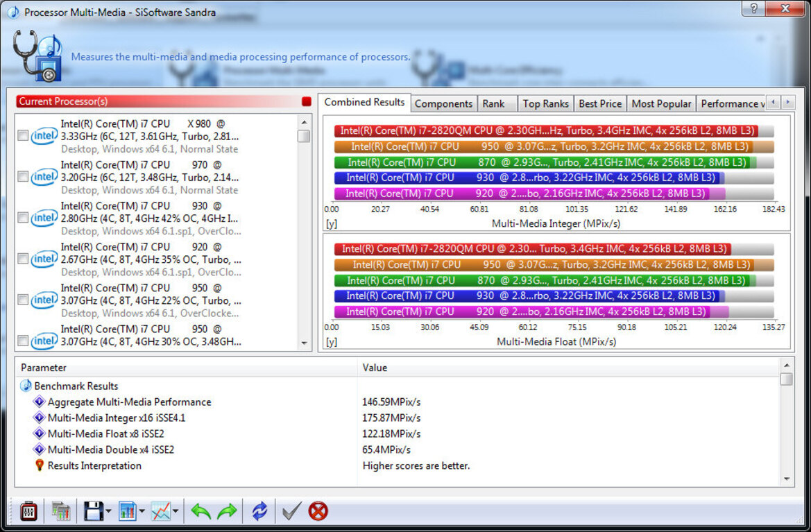811x532 pixels.
Task: Check the Core i7 950 22% OC box
Action: pos(23,300)
